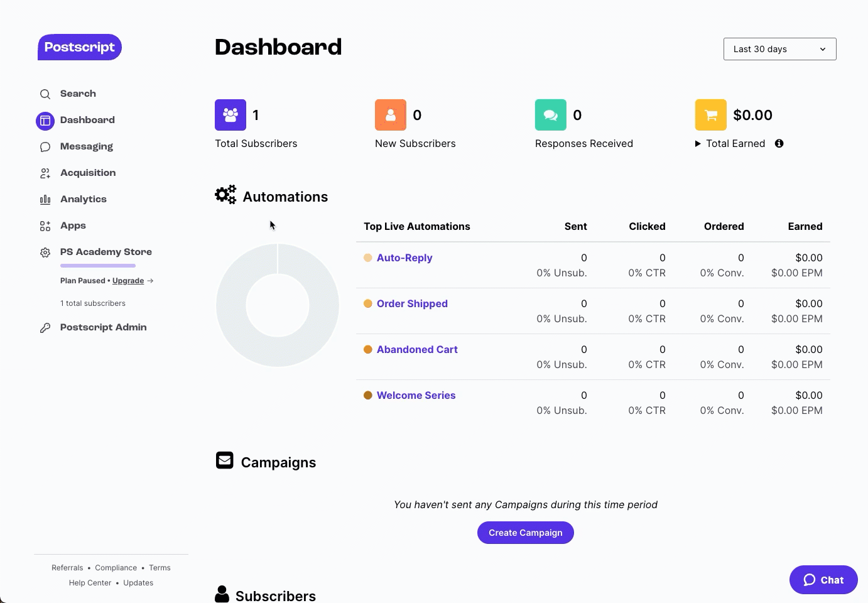Viewport: 868px width, 603px height.
Task: Open the Help Center link
Action: [90, 583]
